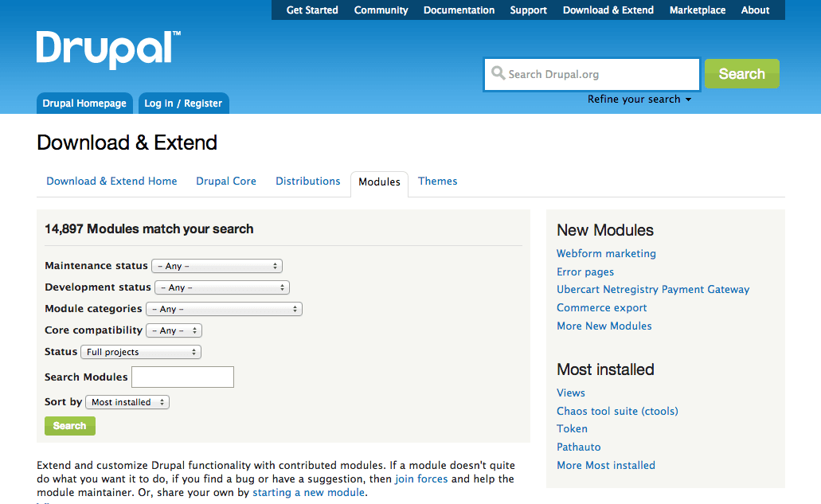This screenshot has height=504, width=821.
Task: Click the Search button below the filters
Action: (69, 426)
